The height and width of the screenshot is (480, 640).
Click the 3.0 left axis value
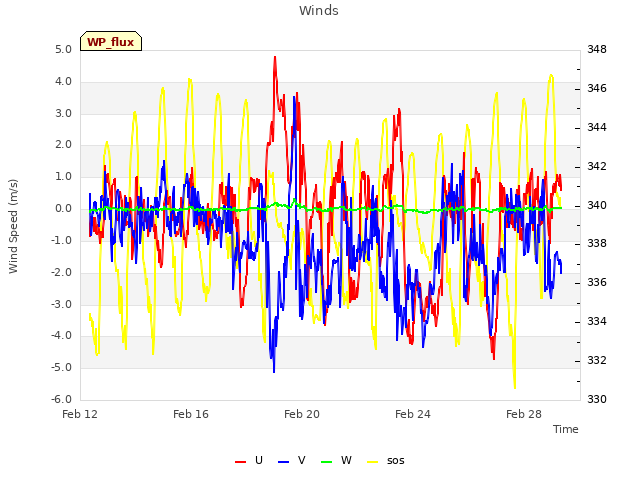click(64, 113)
